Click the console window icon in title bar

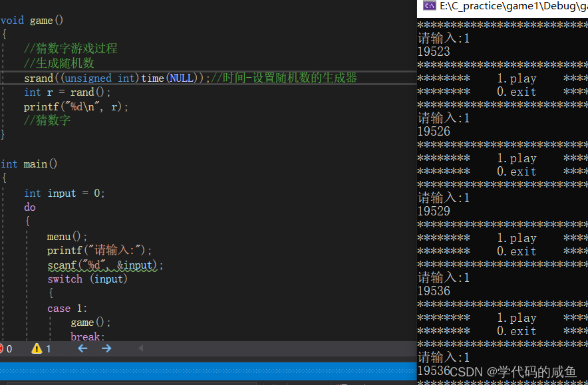[x=430, y=5]
